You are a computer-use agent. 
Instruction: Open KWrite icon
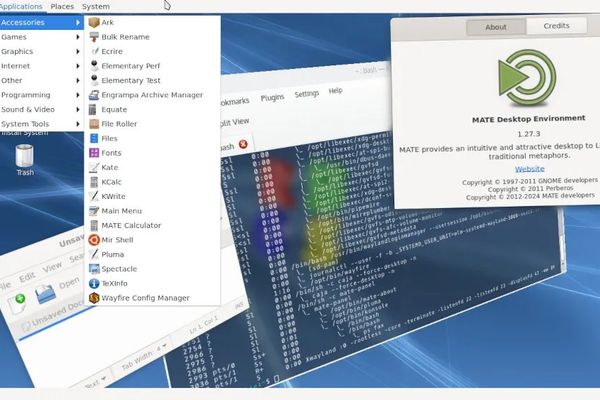tap(94, 196)
